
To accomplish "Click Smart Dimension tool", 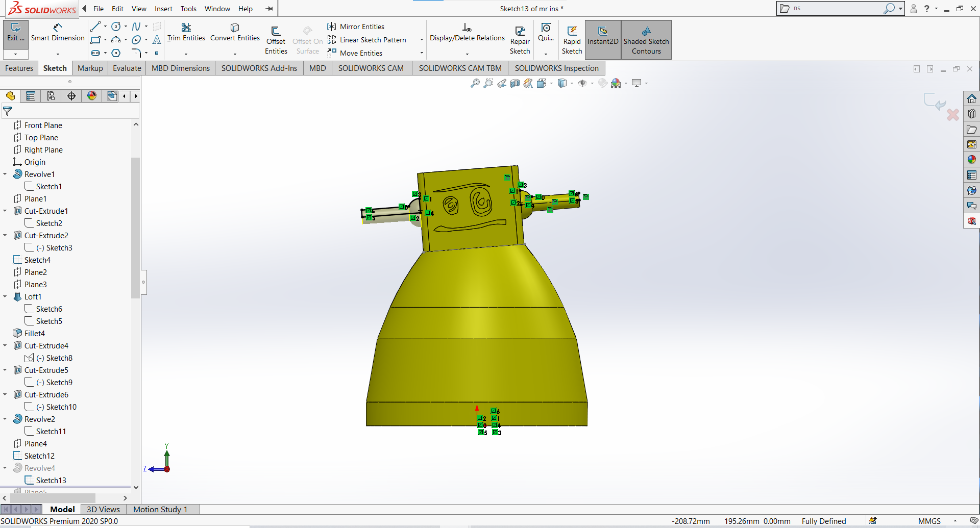I will click(x=58, y=32).
